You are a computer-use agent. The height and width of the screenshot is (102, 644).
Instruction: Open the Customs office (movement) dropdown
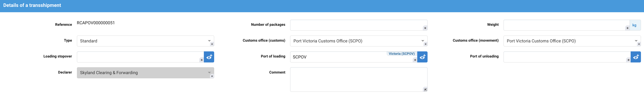pyautogui.click(x=636, y=41)
